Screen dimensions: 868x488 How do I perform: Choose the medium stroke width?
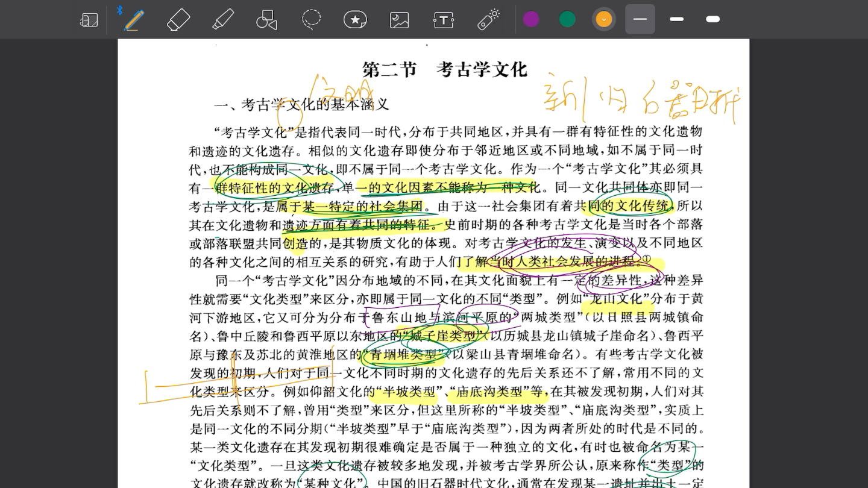[676, 19]
